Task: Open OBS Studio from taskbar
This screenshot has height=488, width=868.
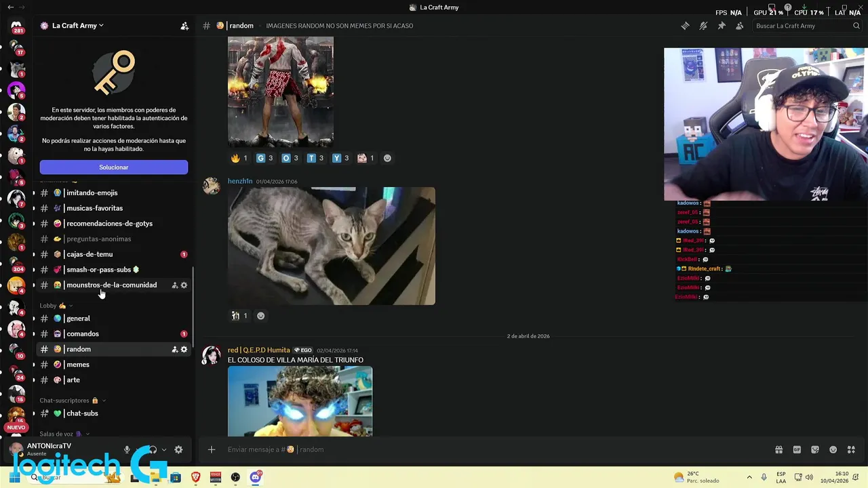Action: 235,477
